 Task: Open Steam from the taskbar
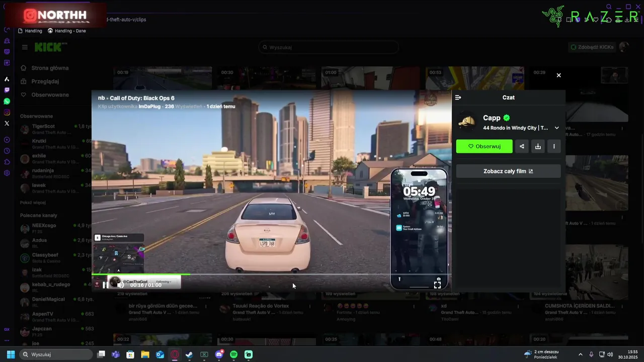click(189, 354)
